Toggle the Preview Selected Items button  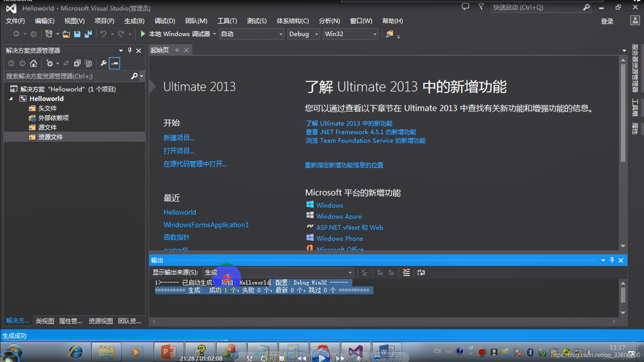[x=114, y=63]
